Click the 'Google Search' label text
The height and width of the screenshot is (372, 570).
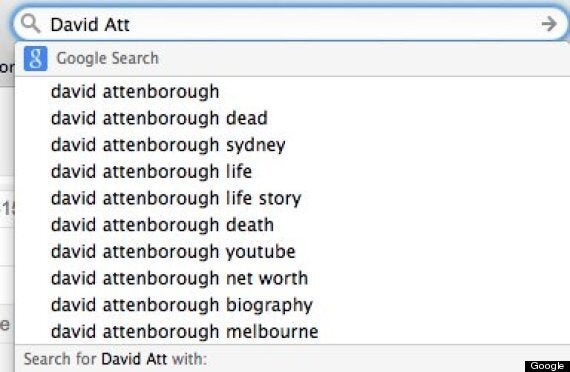coord(108,58)
